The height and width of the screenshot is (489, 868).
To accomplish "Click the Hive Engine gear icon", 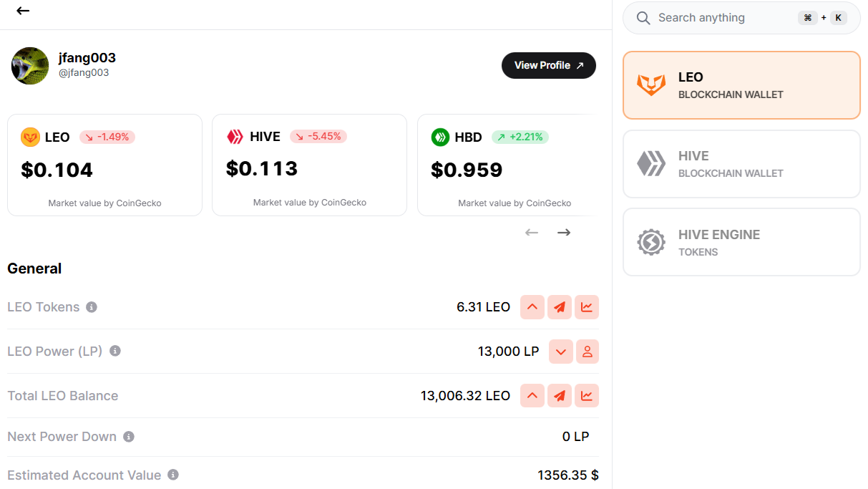I will tap(652, 242).
